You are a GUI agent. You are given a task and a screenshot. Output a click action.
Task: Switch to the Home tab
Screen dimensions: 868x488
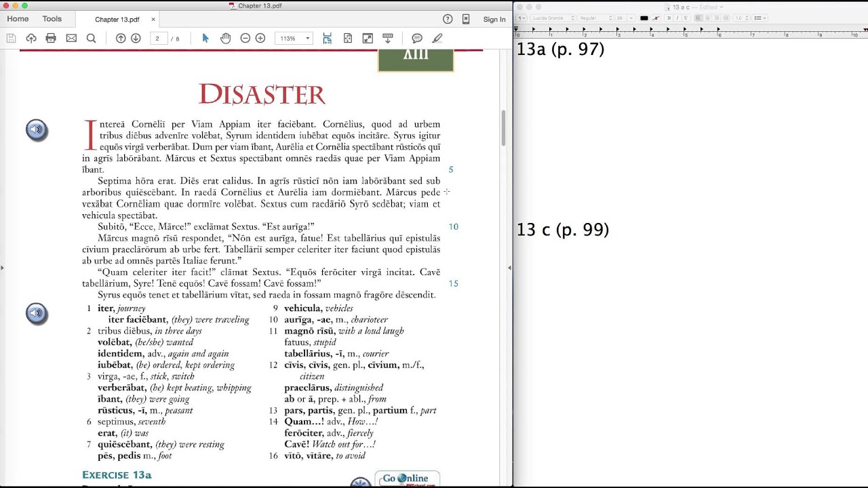tap(18, 19)
